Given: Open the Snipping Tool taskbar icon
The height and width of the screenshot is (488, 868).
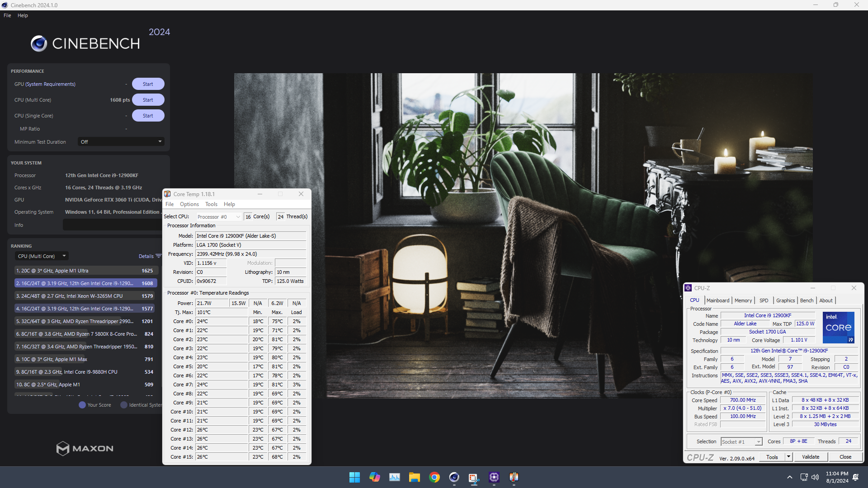Looking at the screenshot, I should coord(474,477).
